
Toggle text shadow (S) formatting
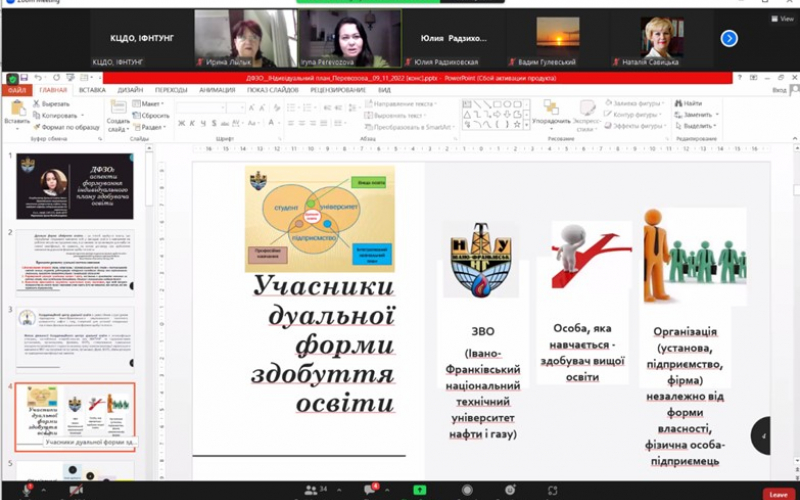point(214,123)
